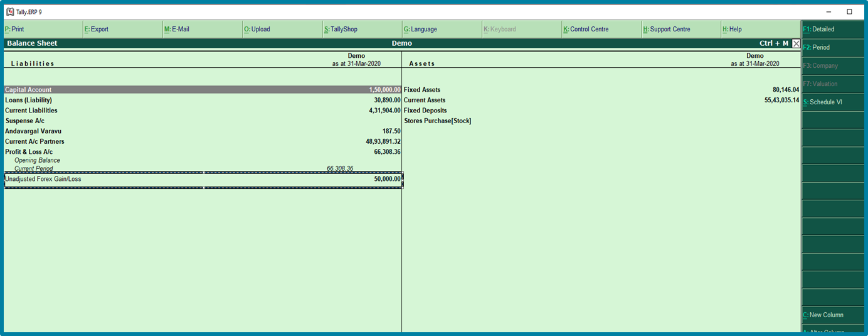Click the F2 Period button
Image resolution: width=868 pixels, height=336 pixels.
[833, 47]
